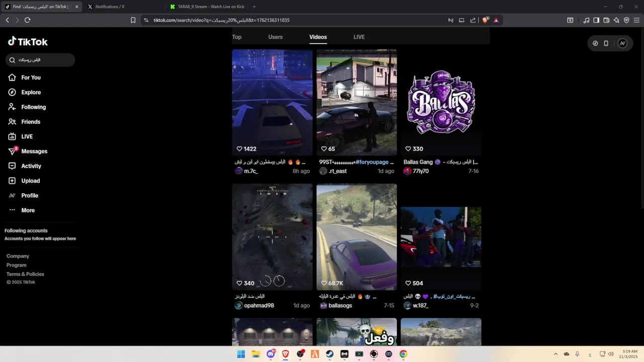
Task: Open your Profile in sidebar
Action: (x=23, y=196)
